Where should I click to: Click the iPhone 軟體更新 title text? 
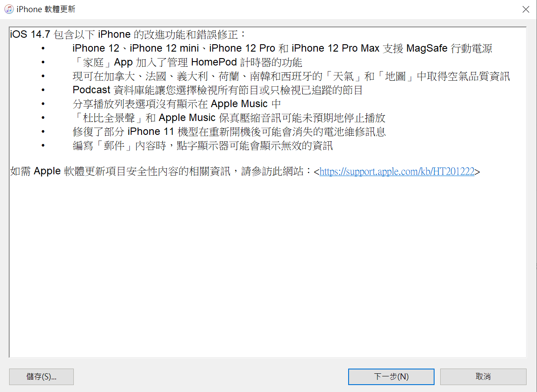coord(46,9)
